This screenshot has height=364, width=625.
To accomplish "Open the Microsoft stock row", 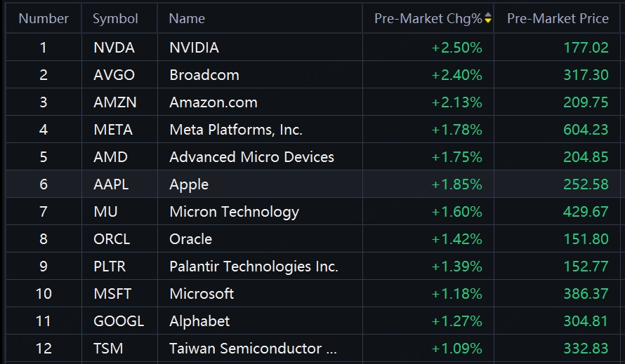I will pyautogui.click(x=202, y=294).
